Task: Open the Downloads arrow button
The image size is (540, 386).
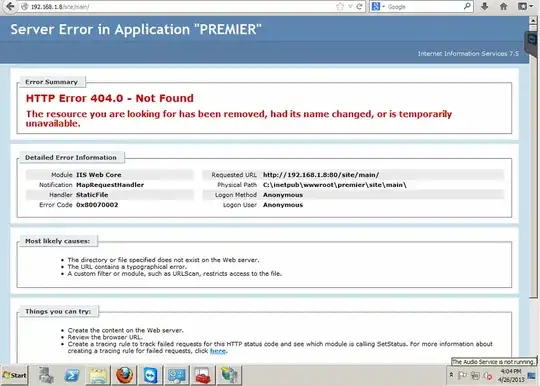Action: click(485, 6)
